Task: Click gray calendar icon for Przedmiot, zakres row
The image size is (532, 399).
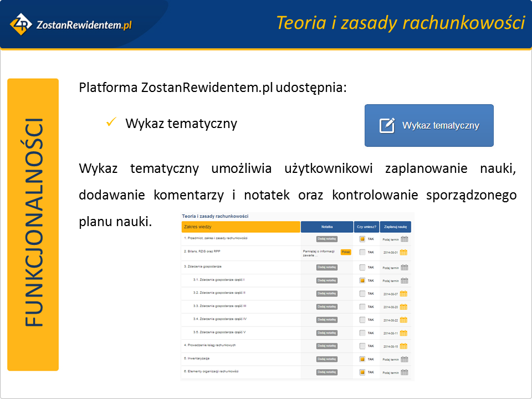Action: click(x=404, y=239)
